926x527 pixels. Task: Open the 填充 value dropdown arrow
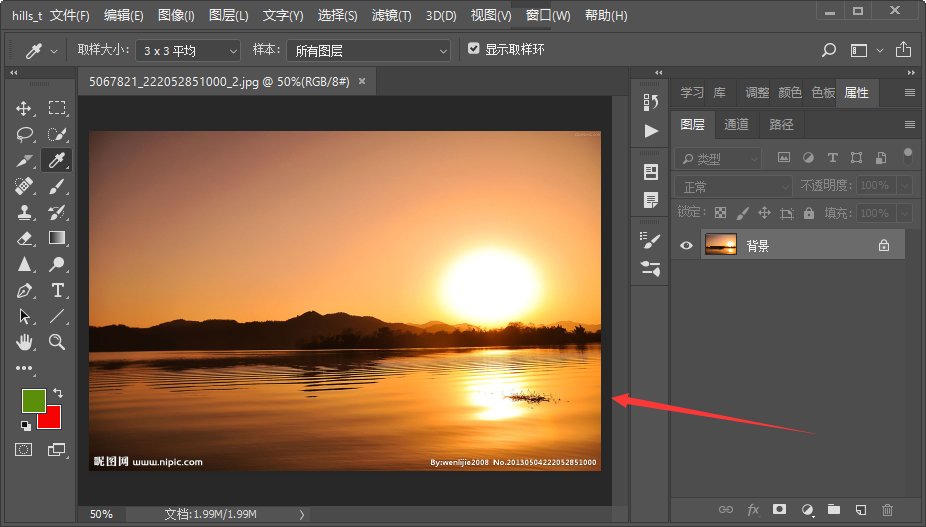click(x=905, y=213)
